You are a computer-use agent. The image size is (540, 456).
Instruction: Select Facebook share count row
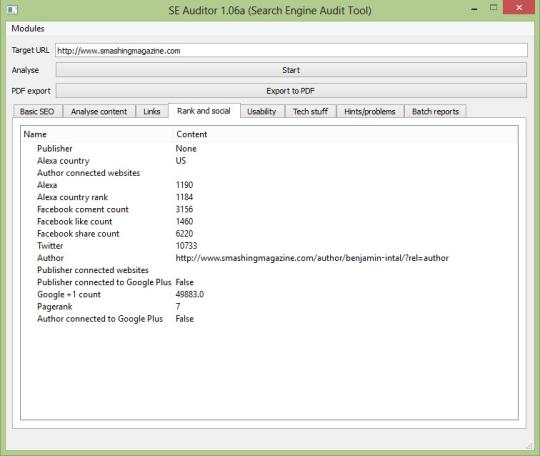click(x=269, y=234)
